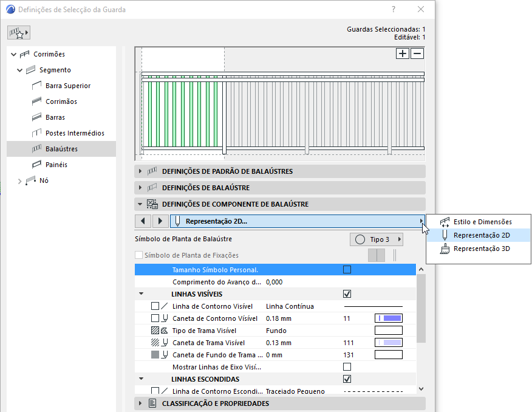Open the Favorites selector icon top-left
The height and width of the screenshot is (412, 532).
[x=18, y=32]
